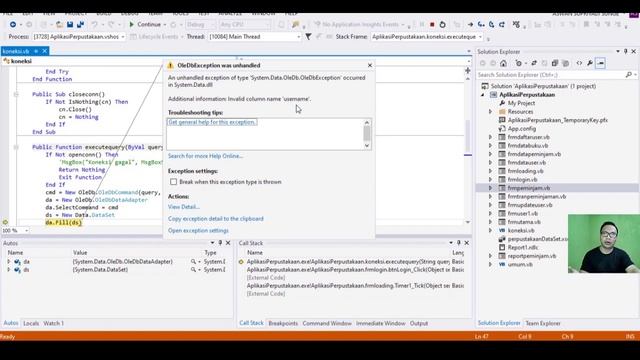Viewport: 640px width, 360px height.
Task: Collapse the closeconn Sub code region
Action: pos(16,94)
